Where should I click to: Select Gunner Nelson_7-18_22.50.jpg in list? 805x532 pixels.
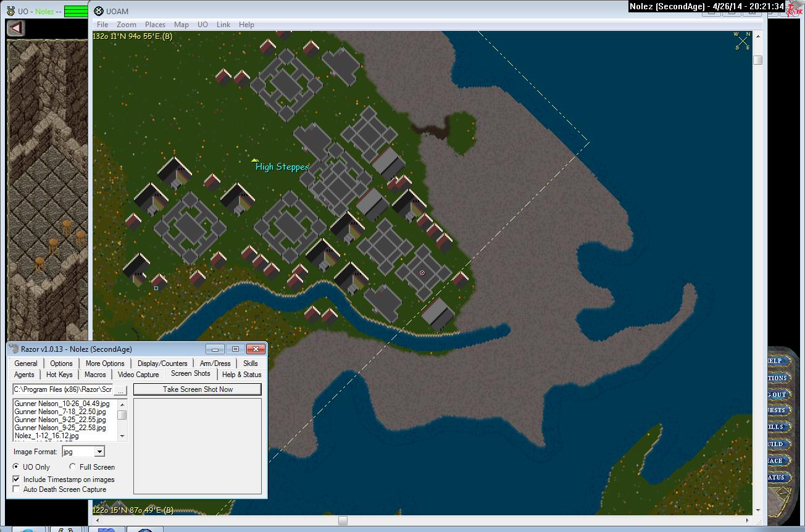tap(60, 412)
